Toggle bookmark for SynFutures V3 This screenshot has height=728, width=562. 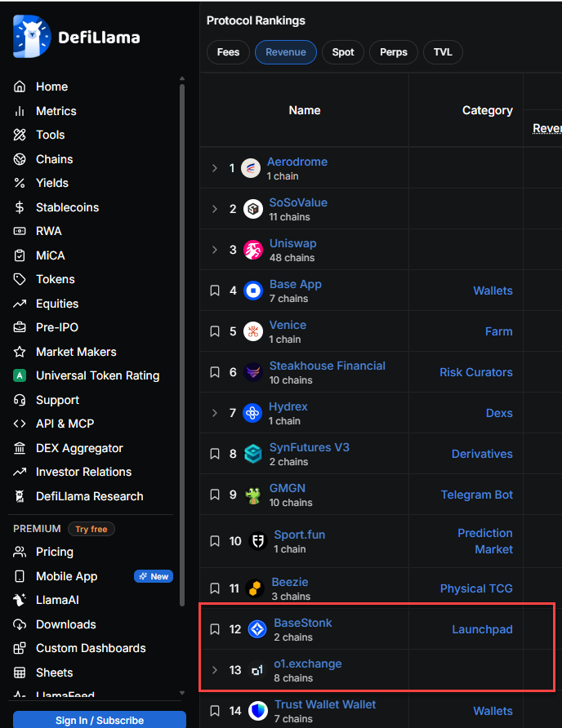click(215, 454)
